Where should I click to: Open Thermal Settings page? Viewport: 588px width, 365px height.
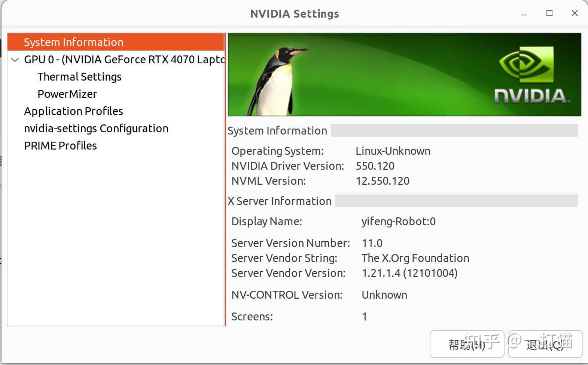[x=79, y=77]
